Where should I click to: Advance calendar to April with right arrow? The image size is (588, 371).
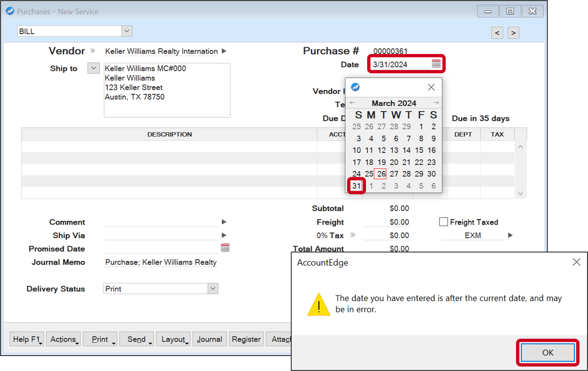(436, 103)
